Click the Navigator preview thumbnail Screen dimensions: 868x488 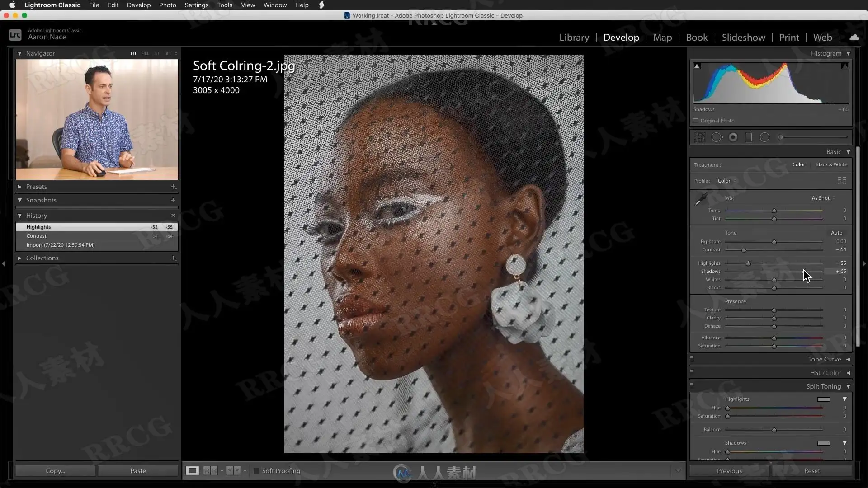pos(97,120)
